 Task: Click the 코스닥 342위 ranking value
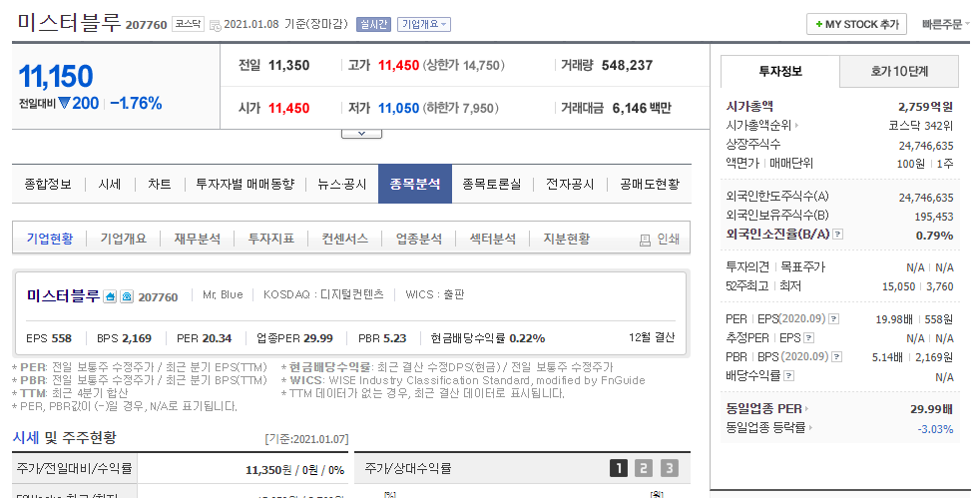pos(921,126)
